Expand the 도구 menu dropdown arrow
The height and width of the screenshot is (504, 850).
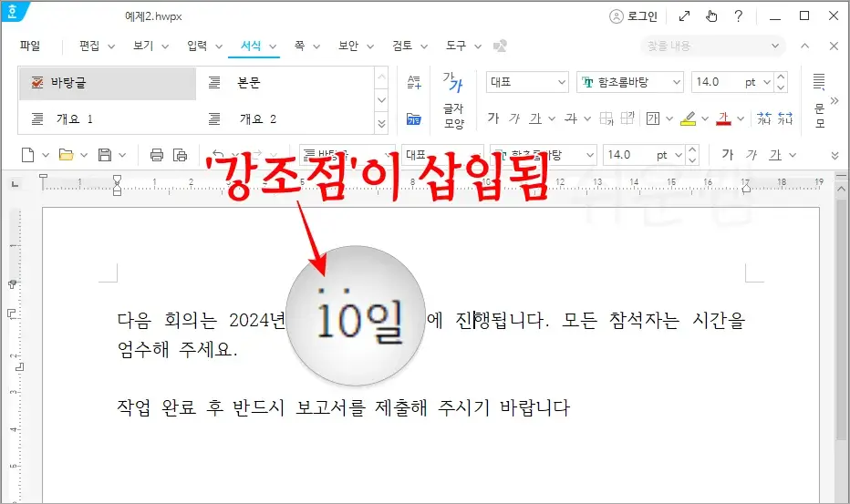coord(478,46)
